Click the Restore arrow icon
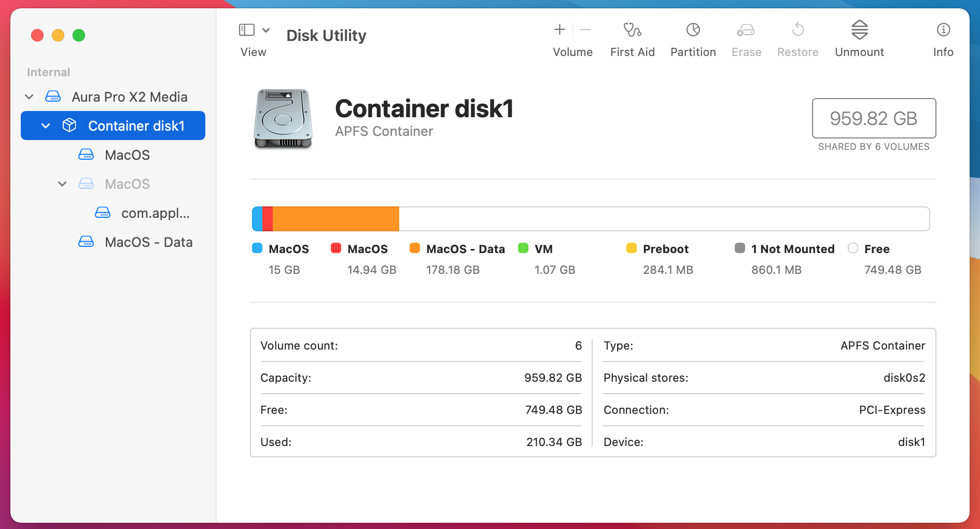Image resolution: width=980 pixels, height=529 pixels. (797, 30)
